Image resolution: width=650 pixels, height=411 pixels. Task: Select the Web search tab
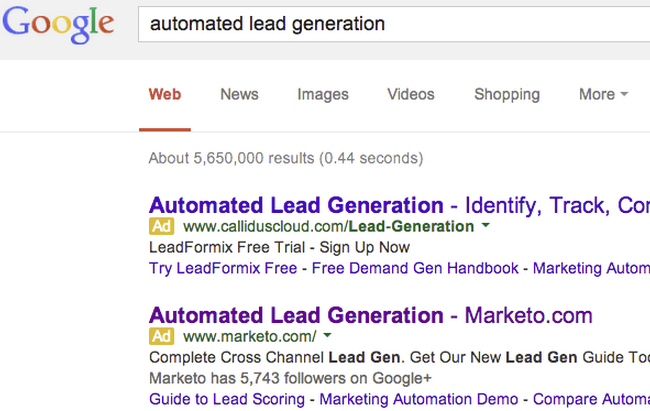(165, 95)
